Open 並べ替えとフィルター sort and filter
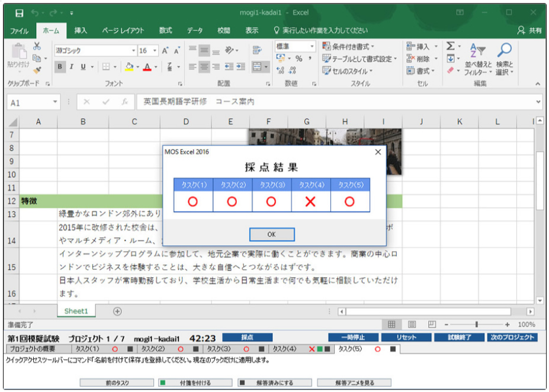The height and width of the screenshot is (392, 549). click(x=478, y=59)
